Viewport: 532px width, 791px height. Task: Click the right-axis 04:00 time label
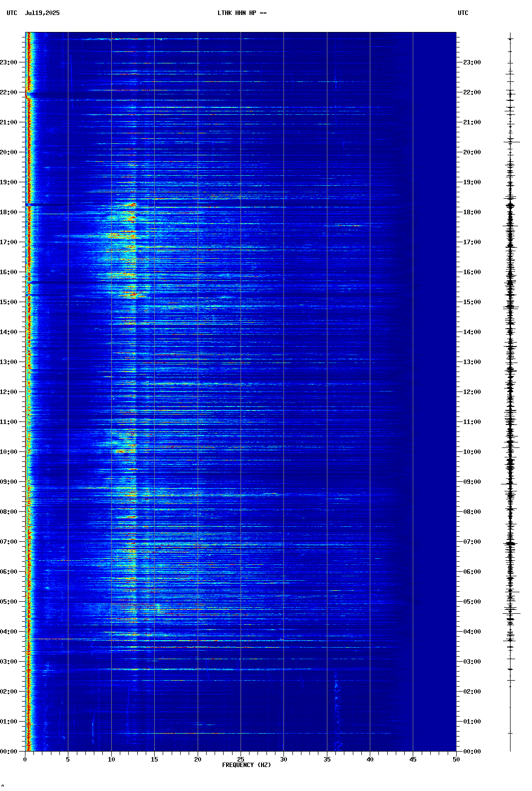point(472,632)
